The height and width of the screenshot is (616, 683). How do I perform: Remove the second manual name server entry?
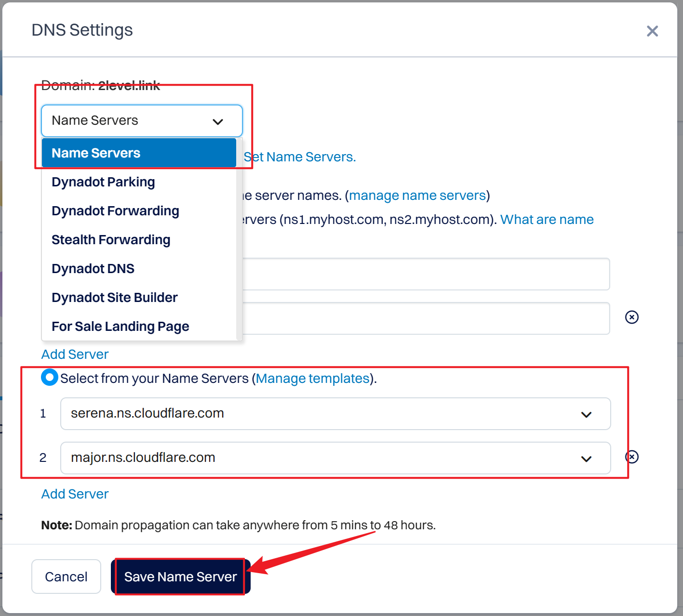[x=631, y=317]
